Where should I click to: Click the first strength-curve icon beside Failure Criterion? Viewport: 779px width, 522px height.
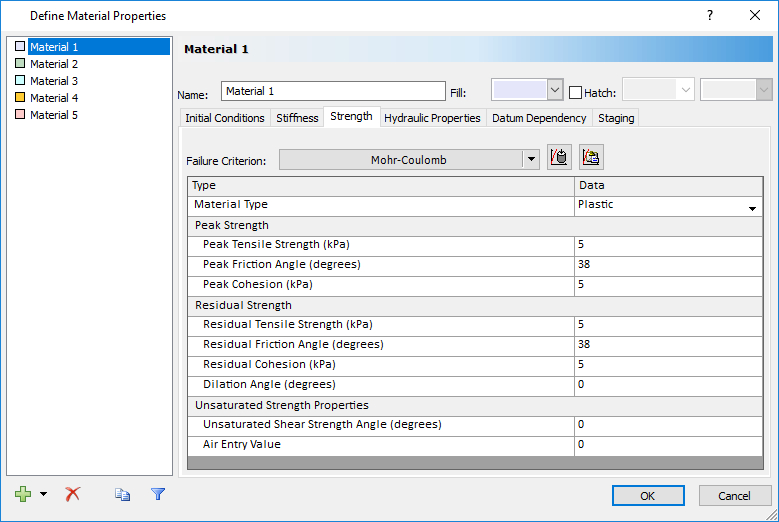click(559, 158)
